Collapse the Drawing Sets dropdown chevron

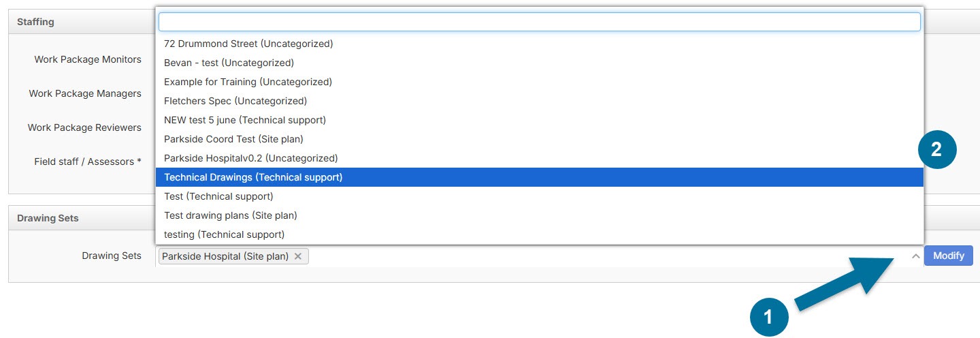[x=915, y=256]
